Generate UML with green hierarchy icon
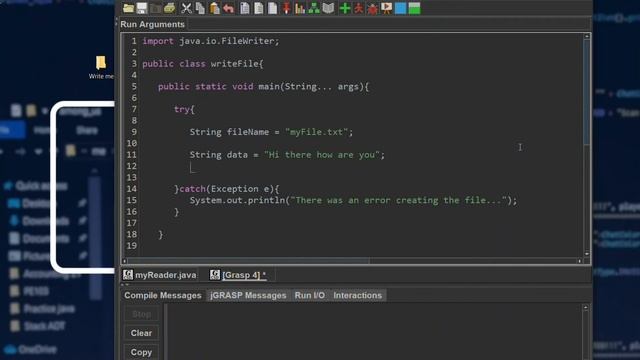This screenshot has width=640, height=360. [x=314, y=8]
